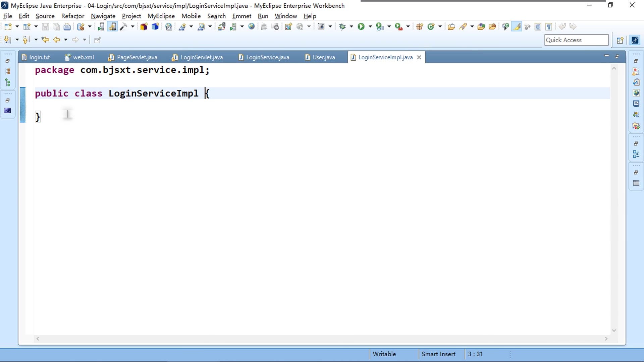The width and height of the screenshot is (644, 362).
Task: Minimize the editor area
Action: 606,56
